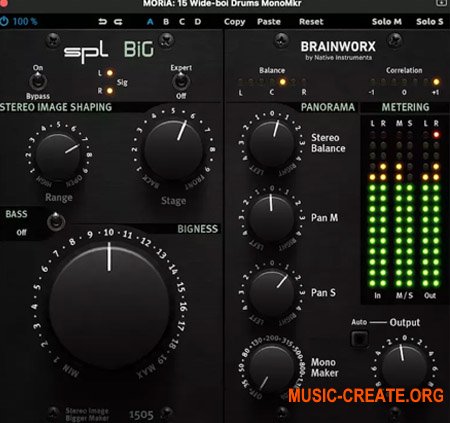The height and width of the screenshot is (423, 450).
Task: Click the Copy button
Action: [x=234, y=22]
